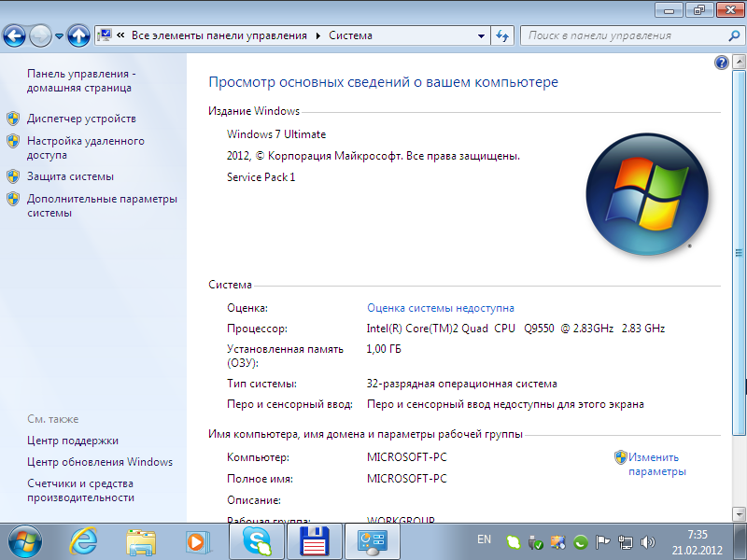Image resolution: width=747 pixels, height=560 pixels.
Task: Click the vertical scrollbar thumb
Action: (x=739, y=252)
